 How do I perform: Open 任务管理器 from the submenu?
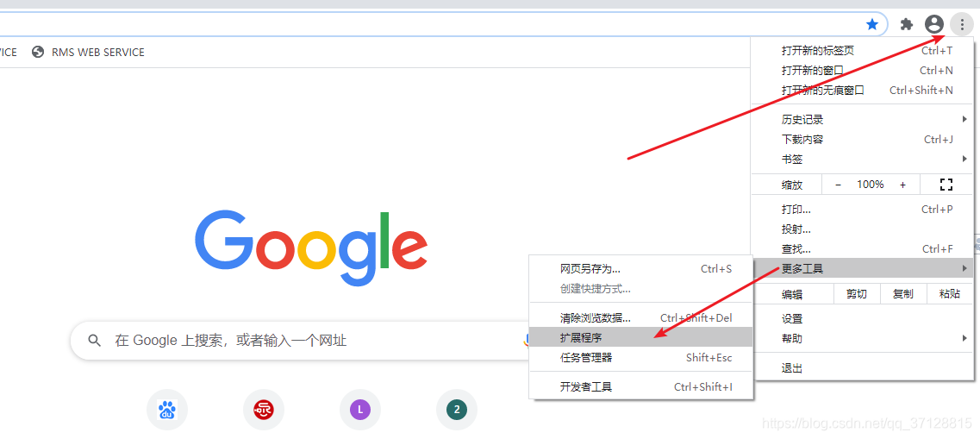pyautogui.click(x=640, y=358)
